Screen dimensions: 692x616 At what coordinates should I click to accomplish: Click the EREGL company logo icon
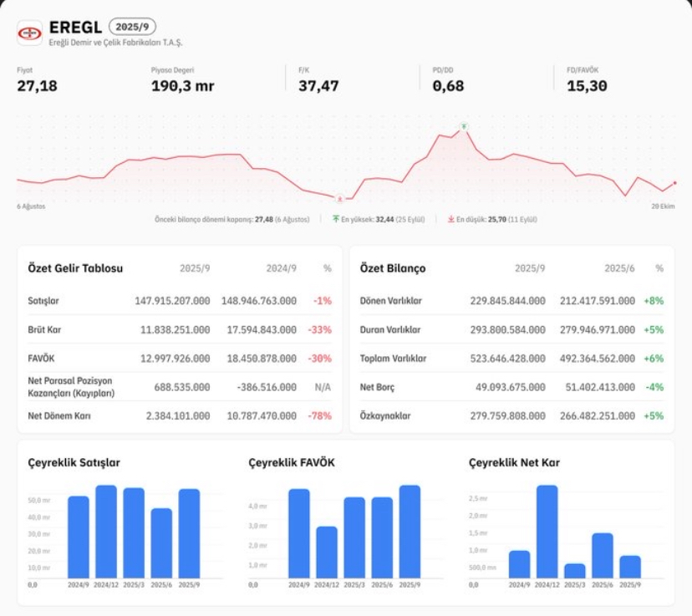pyautogui.click(x=29, y=33)
